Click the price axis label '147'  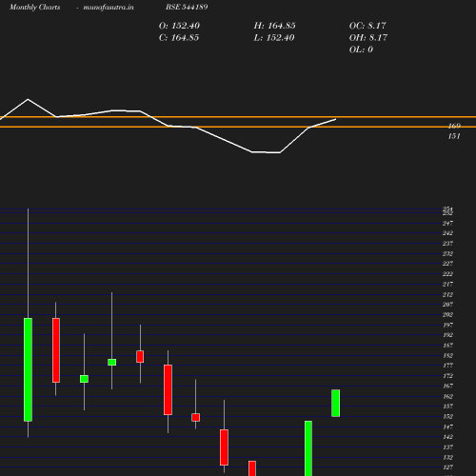[447, 426]
